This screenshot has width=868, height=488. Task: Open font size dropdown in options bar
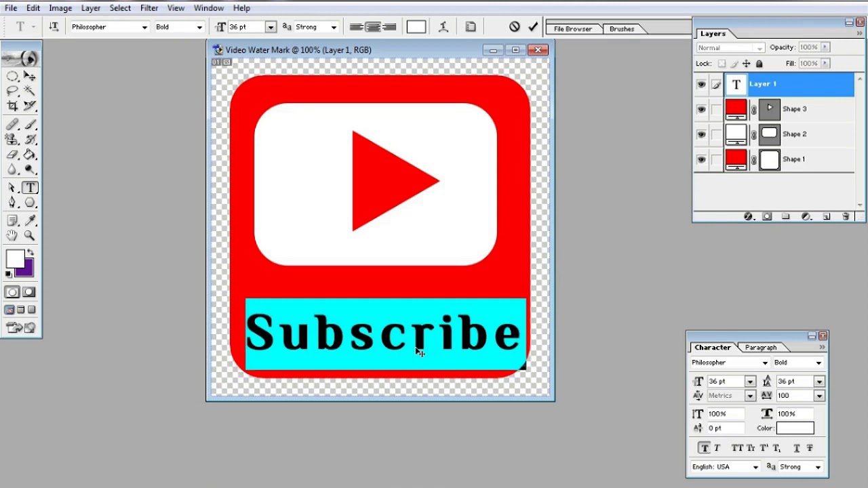click(x=271, y=27)
